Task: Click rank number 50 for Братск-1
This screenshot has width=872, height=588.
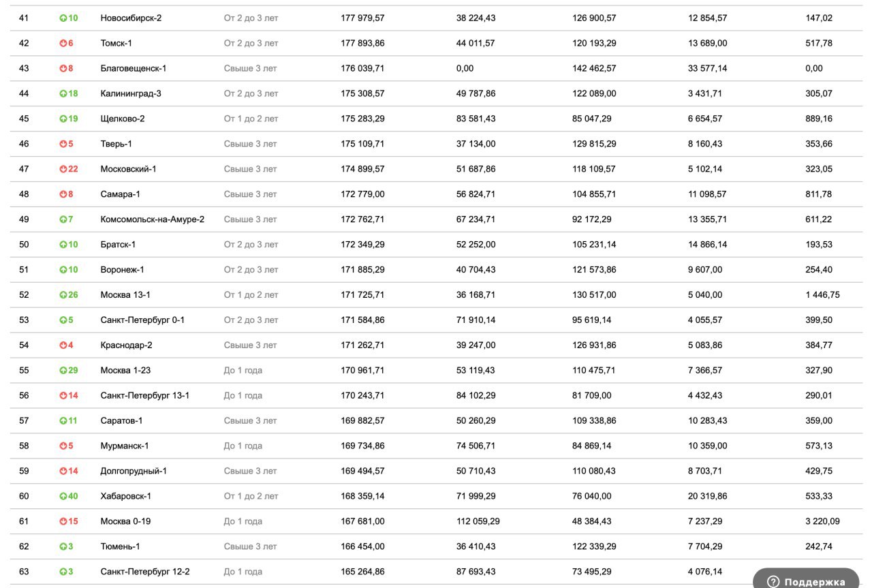Action: point(24,245)
